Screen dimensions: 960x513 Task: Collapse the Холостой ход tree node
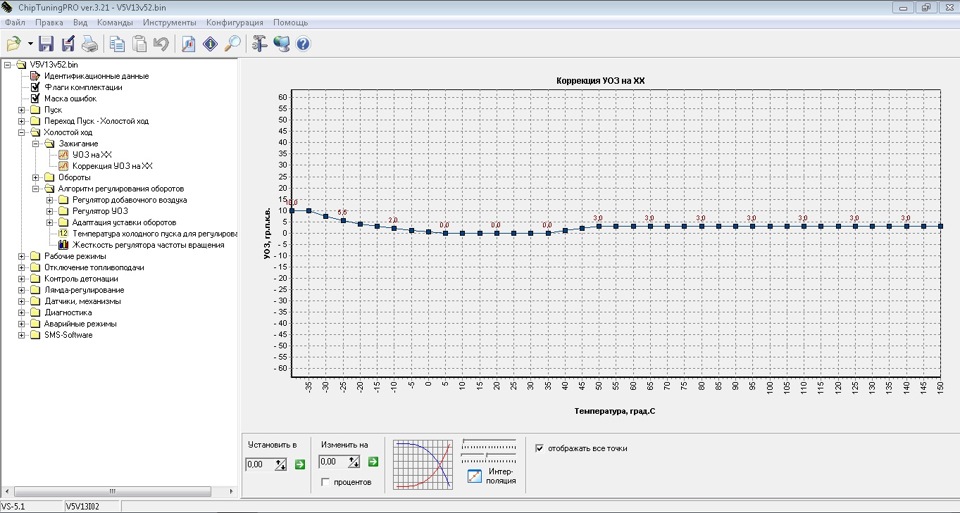tap(22, 132)
